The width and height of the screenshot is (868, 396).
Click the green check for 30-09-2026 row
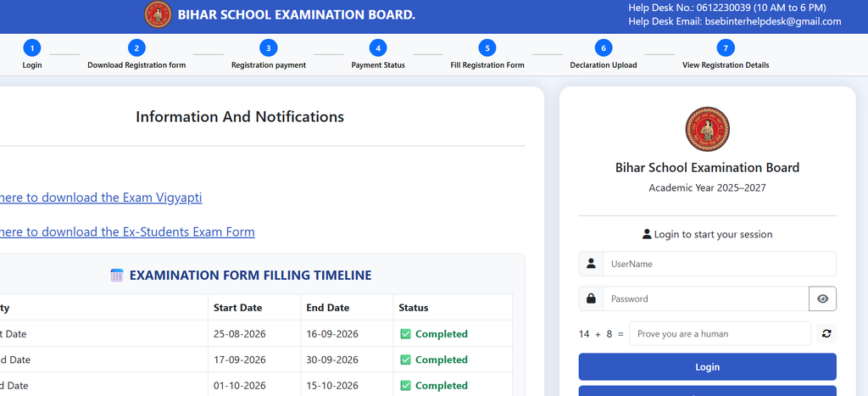(405, 360)
